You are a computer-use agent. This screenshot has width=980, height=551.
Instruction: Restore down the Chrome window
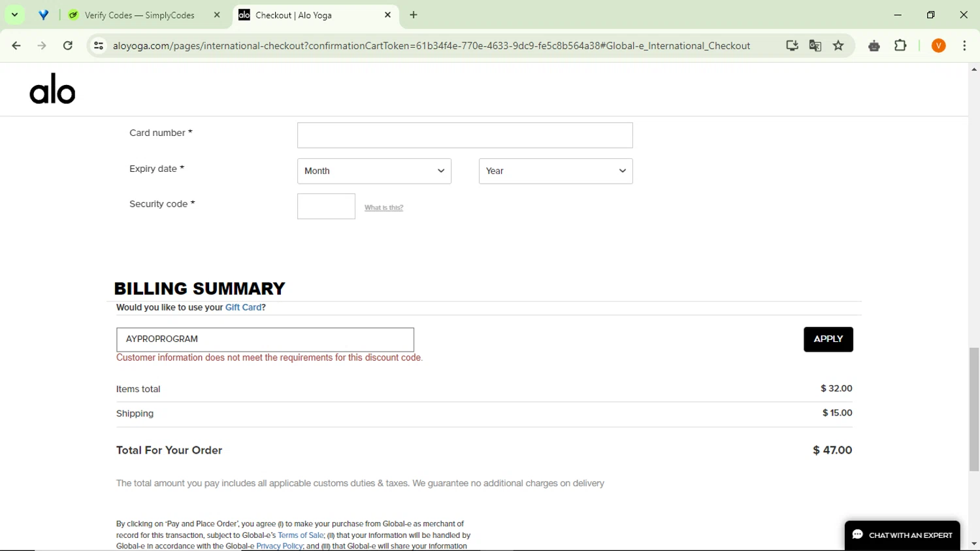click(x=930, y=15)
